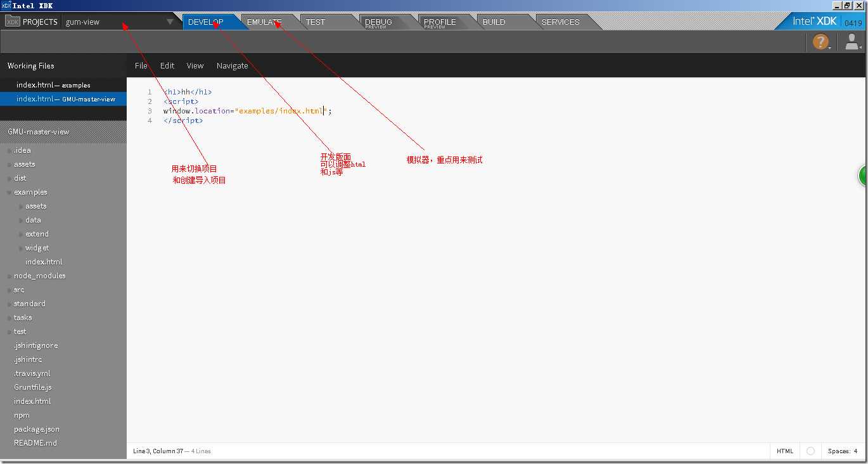The width and height of the screenshot is (868, 464).
Task: Click the Intel XDK title bar icon
Action: (6, 6)
